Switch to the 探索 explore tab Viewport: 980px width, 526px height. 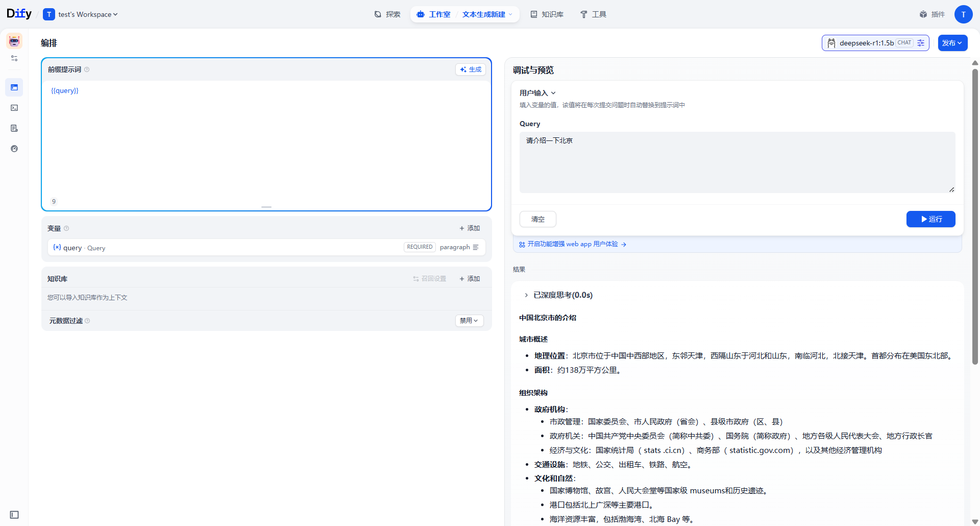[387, 14]
